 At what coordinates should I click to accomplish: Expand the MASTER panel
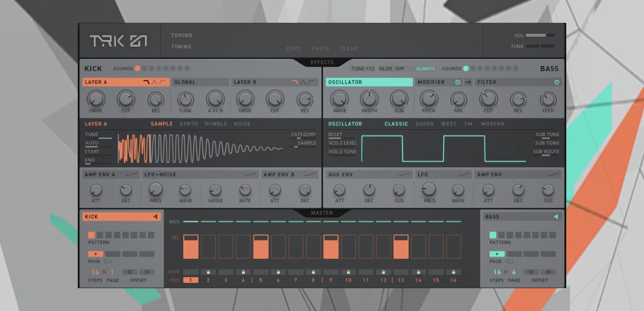pyautogui.click(x=322, y=213)
